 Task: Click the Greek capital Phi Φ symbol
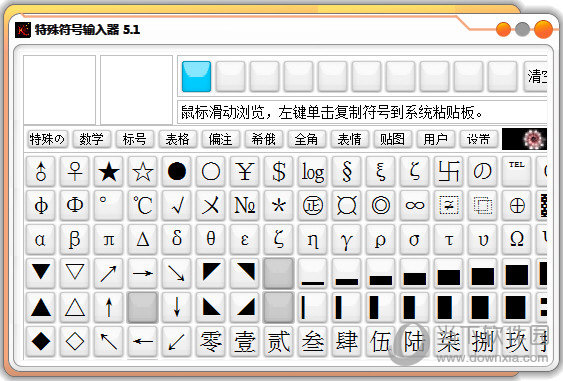[x=75, y=205]
